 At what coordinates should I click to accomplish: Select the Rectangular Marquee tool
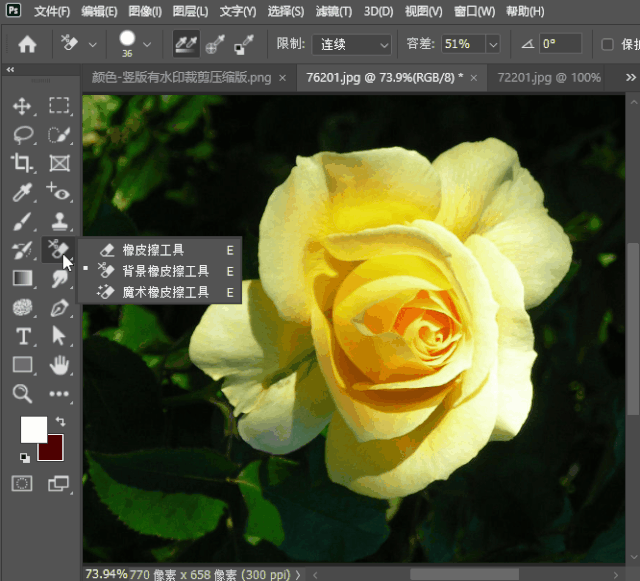[x=59, y=105]
